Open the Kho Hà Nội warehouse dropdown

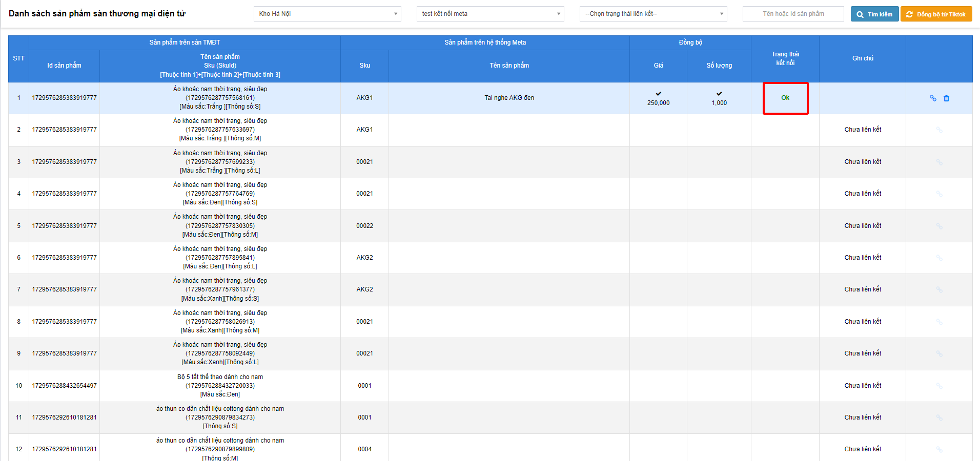coord(327,14)
